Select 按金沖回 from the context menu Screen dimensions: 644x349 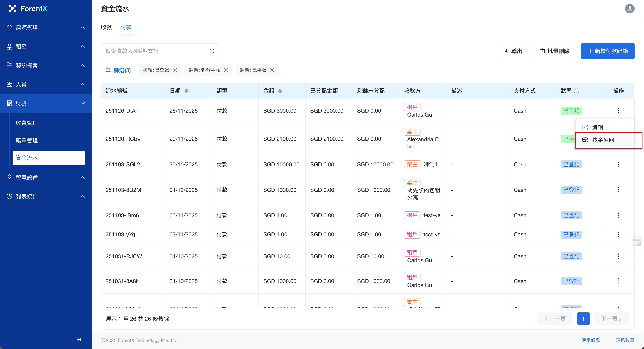click(x=603, y=140)
